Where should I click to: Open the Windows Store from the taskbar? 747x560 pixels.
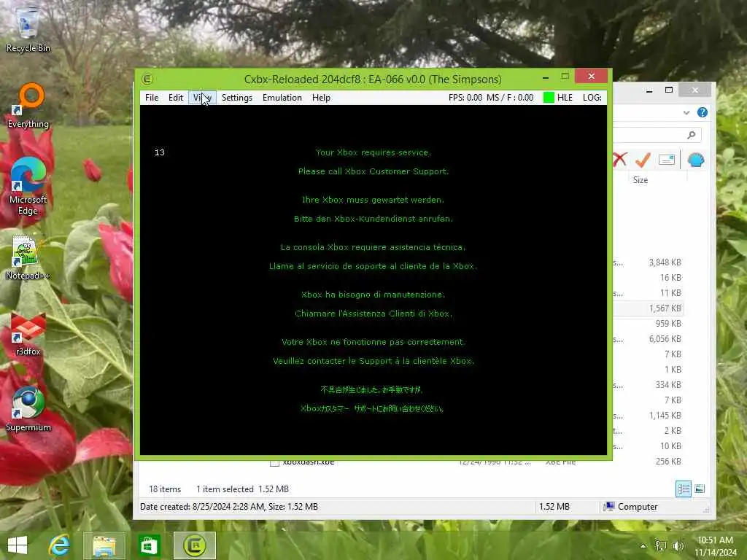coord(148,545)
